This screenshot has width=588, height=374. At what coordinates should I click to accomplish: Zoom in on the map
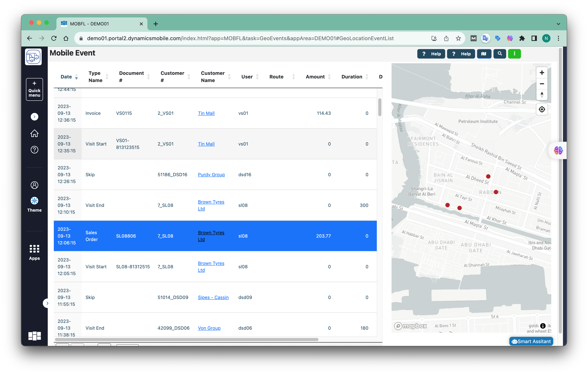pyautogui.click(x=542, y=73)
